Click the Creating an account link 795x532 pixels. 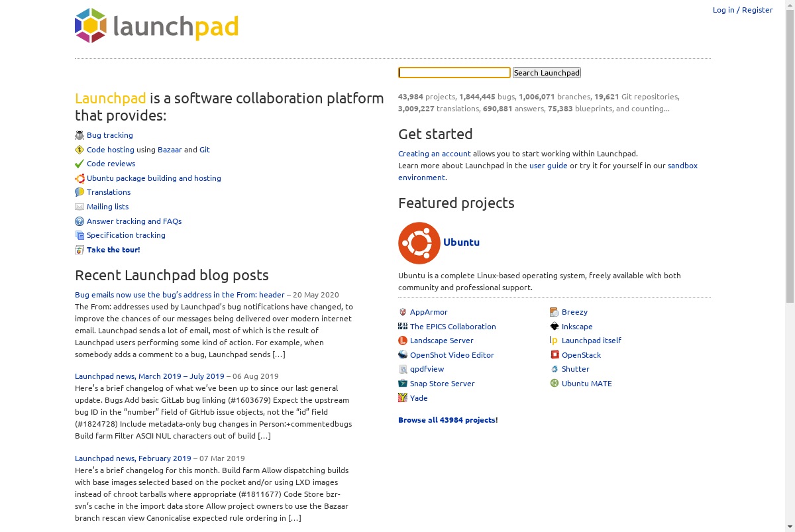click(435, 154)
